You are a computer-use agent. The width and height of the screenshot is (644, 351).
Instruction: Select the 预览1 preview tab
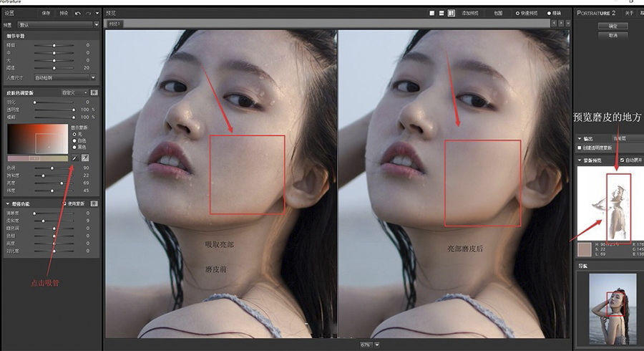114,24
